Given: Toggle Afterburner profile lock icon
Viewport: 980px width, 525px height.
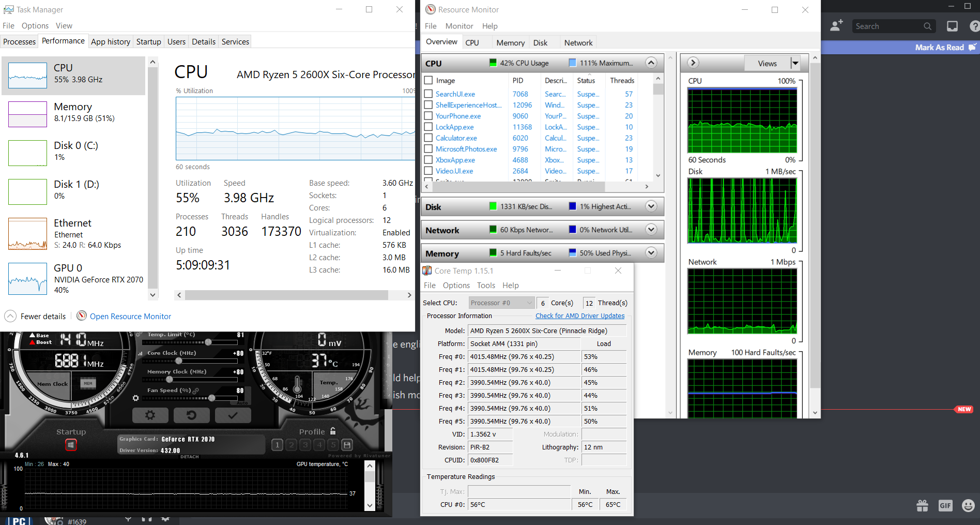Looking at the screenshot, I should pyautogui.click(x=333, y=431).
